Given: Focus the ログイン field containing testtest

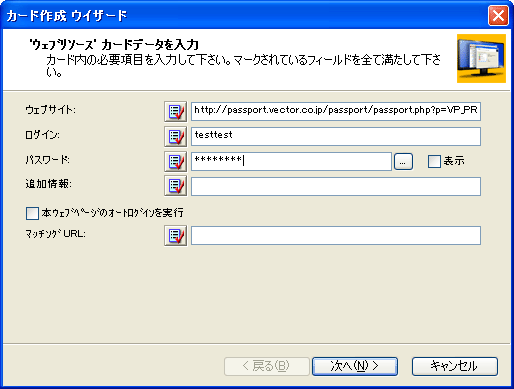Looking at the screenshot, I should [336, 136].
